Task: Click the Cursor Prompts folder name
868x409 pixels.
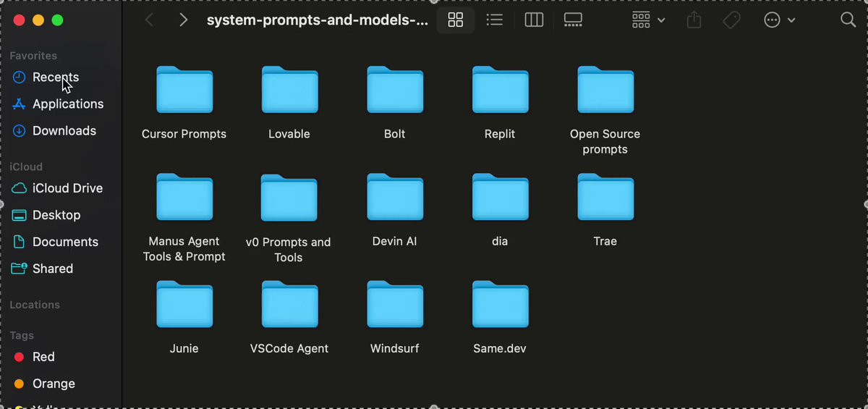Action: coord(184,134)
